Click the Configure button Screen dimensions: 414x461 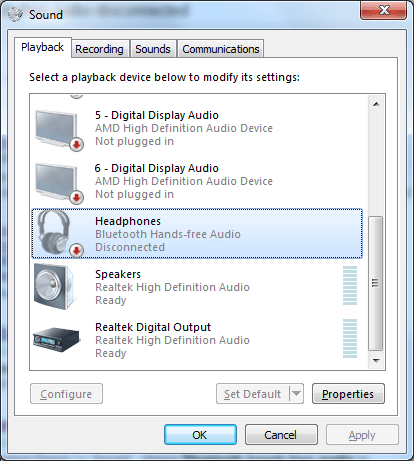66,394
